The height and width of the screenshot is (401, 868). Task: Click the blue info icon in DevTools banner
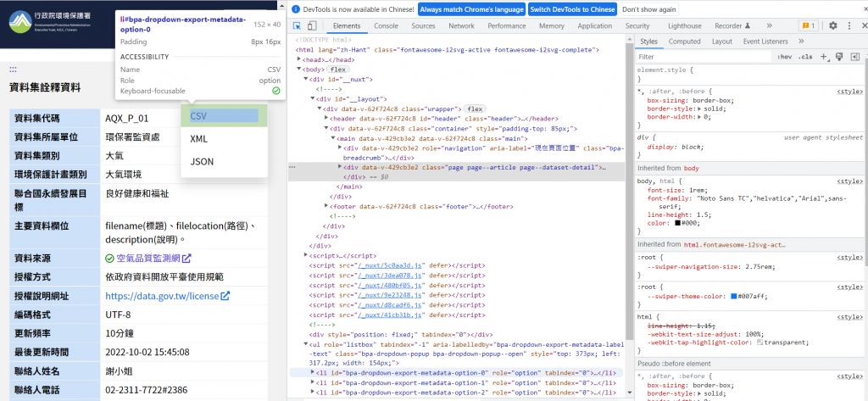[296, 9]
